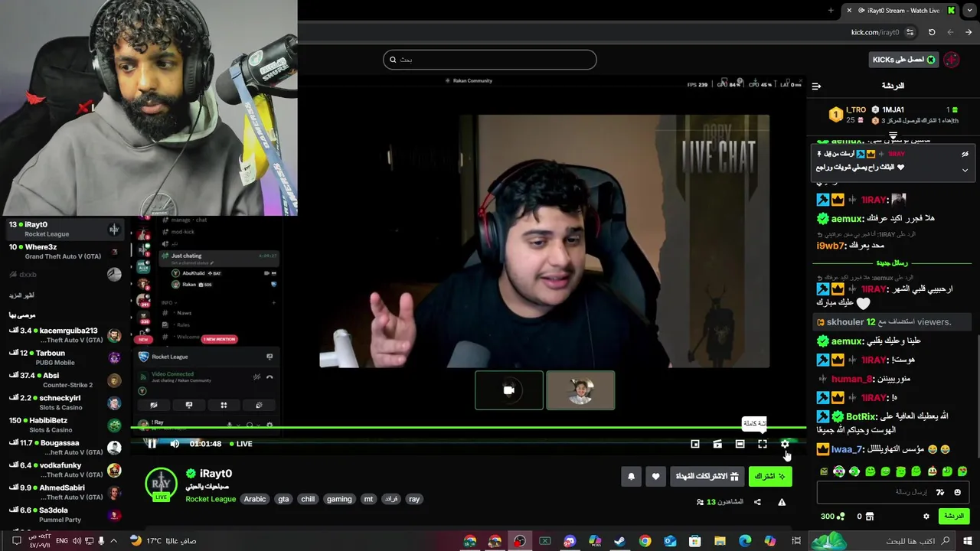Click the LIVE indicator in player
Screen dimensions: 980x551
(x=240, y=444)
